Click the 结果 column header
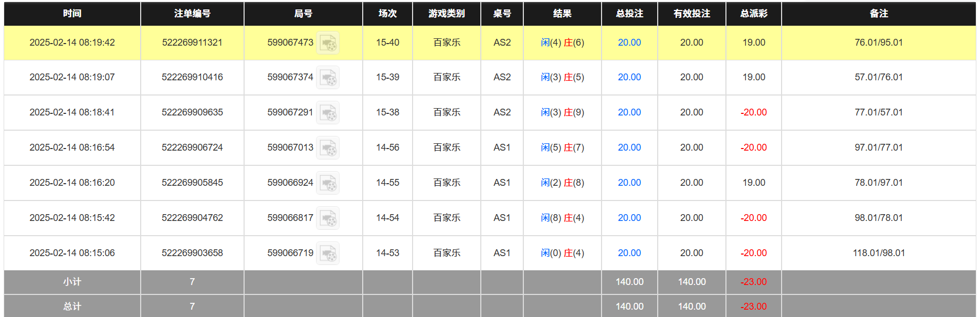980x317 pixels. [x=562, y=14]
